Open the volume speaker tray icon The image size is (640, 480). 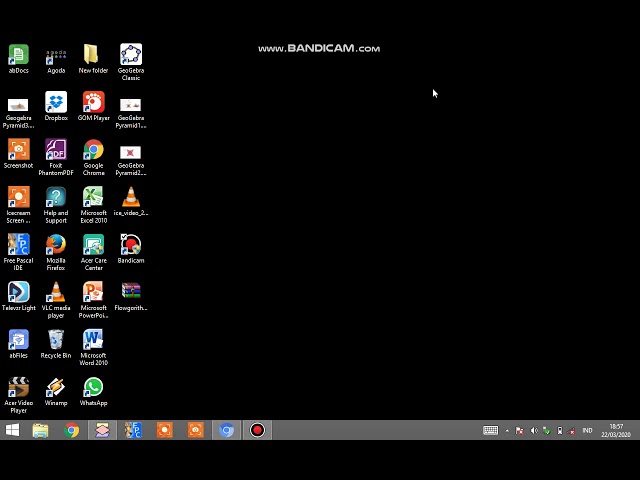[533, 431]
